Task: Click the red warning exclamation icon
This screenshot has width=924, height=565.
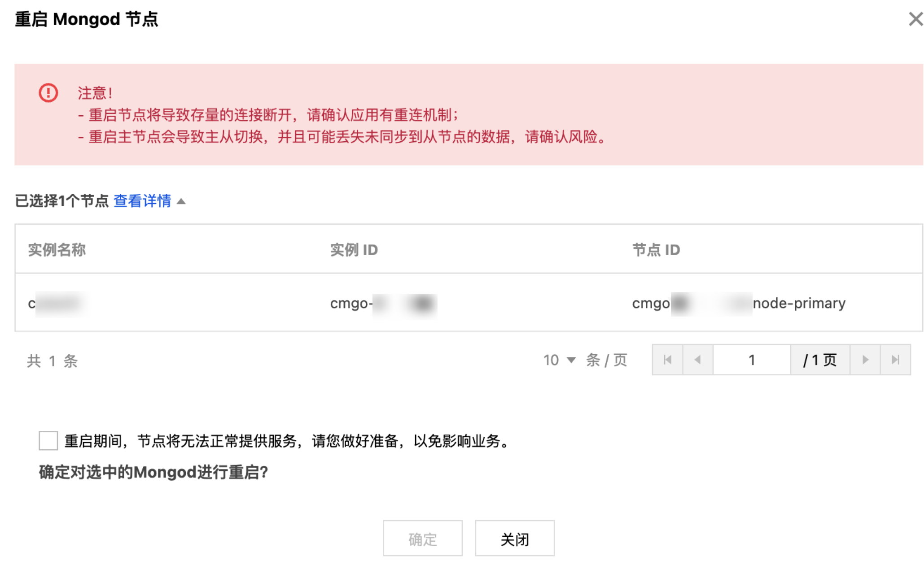Action: [48, 93]
